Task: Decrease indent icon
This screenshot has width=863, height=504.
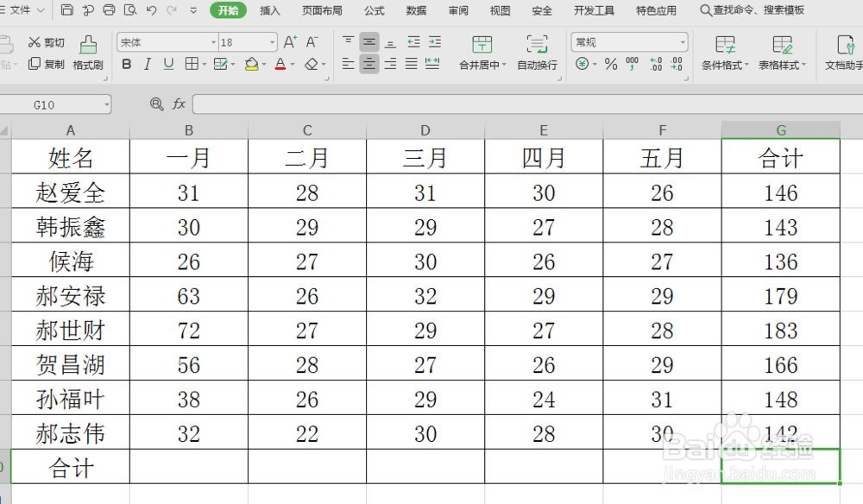Action: pos(413,41)
